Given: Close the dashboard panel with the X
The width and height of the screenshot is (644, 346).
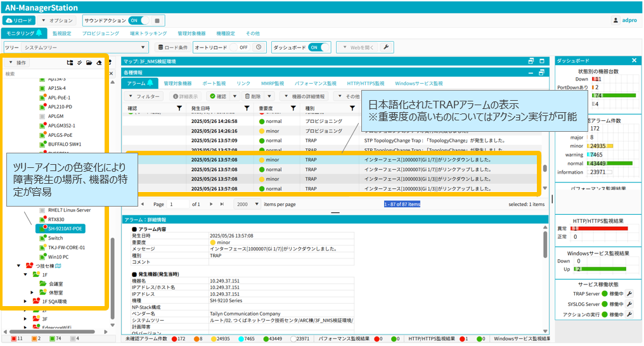Looking at the screenshot, I should (x=634, y=61).
